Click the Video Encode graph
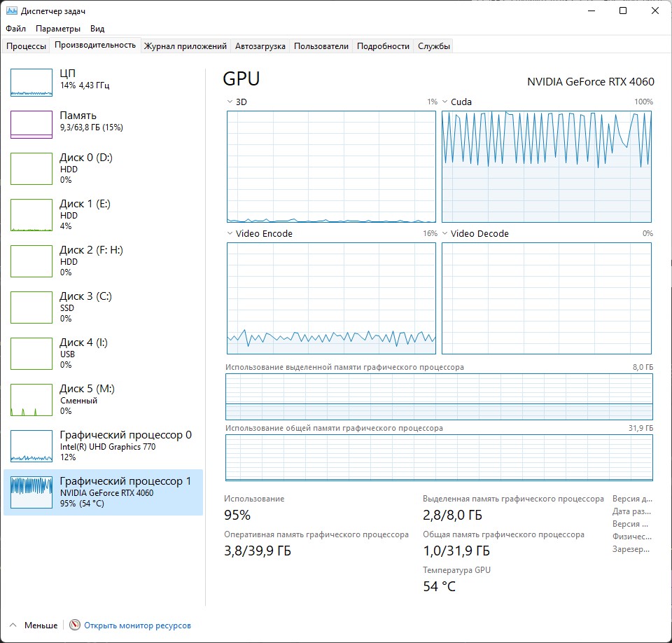The height and width of the screenshot is (643, 672). (331, 298)
